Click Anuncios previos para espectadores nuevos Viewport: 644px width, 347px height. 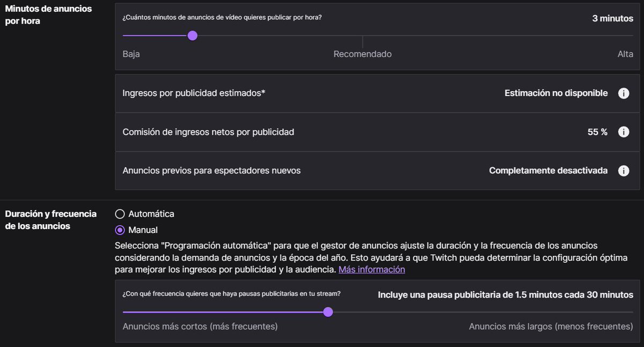pyautogui.click(x=211, y=171)
